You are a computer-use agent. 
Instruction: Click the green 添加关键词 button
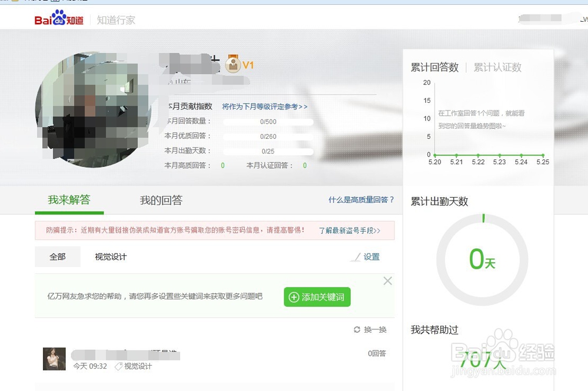[x=316, y=297]
